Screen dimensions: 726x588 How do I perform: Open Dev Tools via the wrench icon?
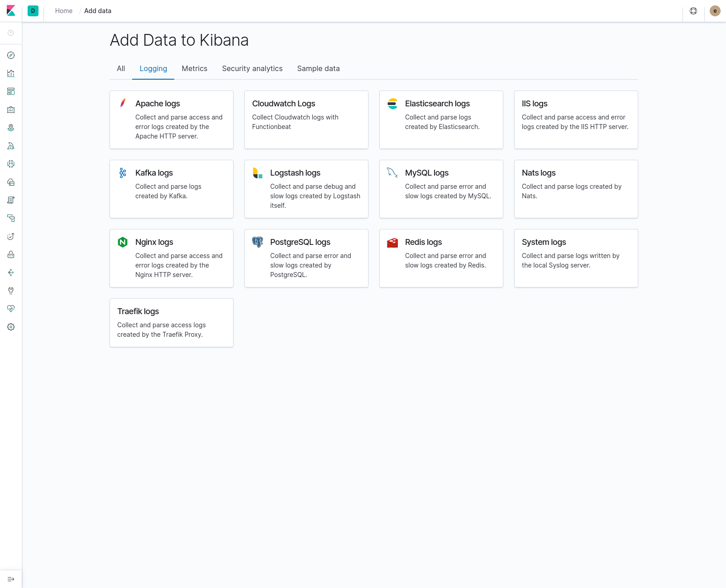tap(11, 291)
